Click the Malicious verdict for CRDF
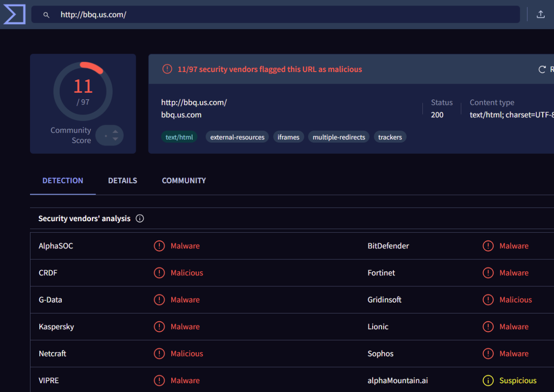 point(187,273)
